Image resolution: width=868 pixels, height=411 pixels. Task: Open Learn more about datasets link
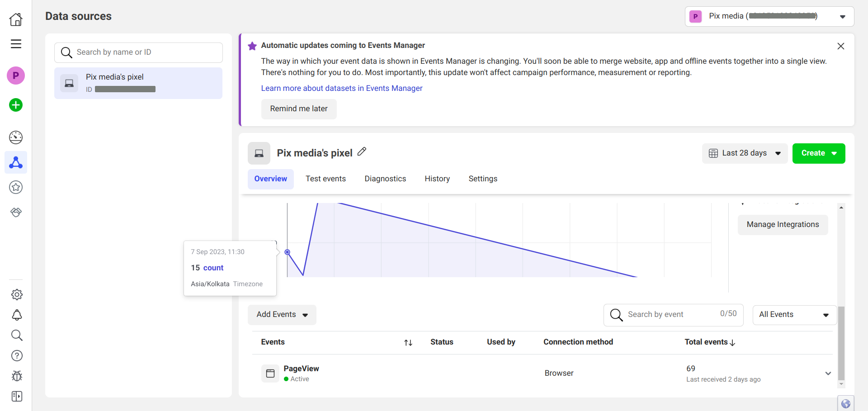342,88
